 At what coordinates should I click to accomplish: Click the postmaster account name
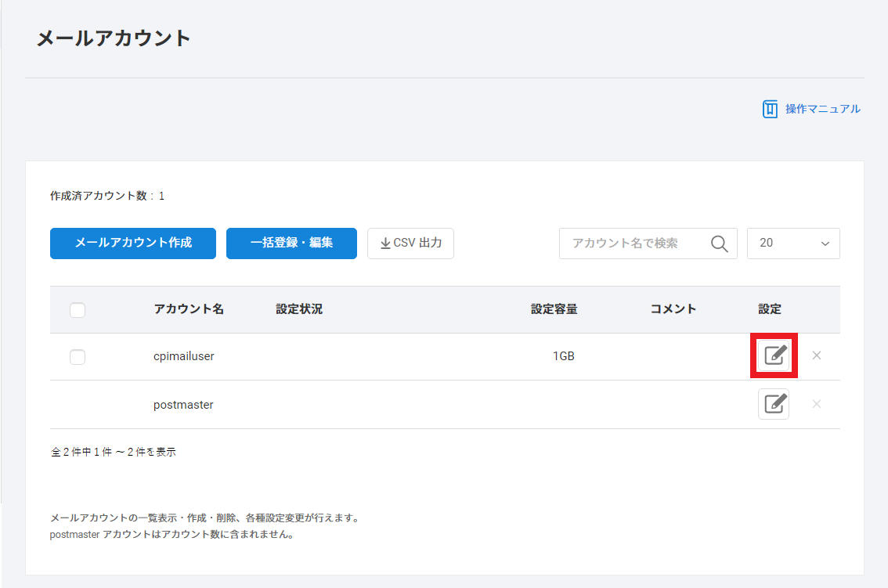pos(183,405)
